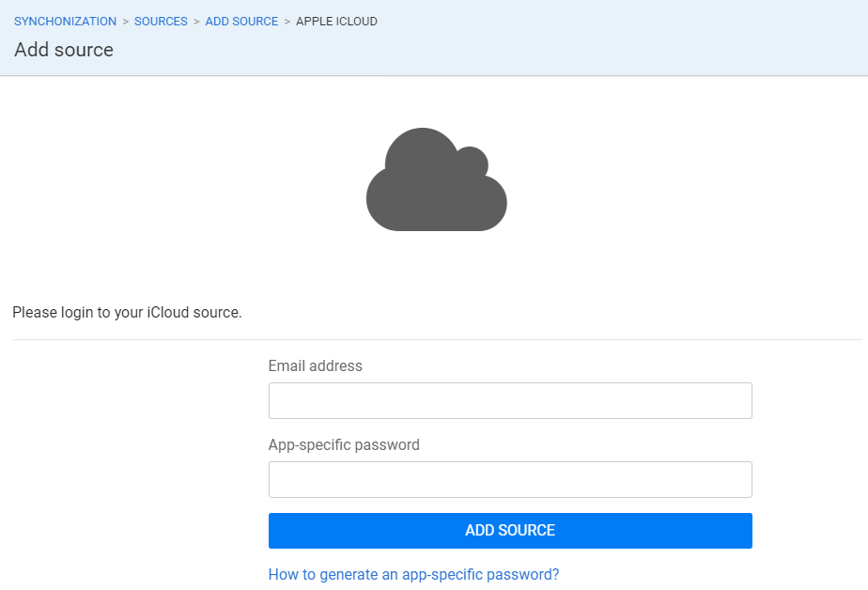This screenshot has width=868, height=590.
Task: Click the divider line below login text
Action: click(x=438, y=339)
